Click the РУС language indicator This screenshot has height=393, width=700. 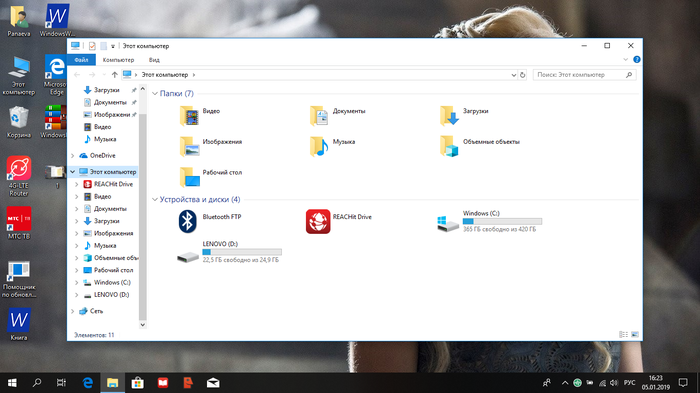click(x=629, y=383)
